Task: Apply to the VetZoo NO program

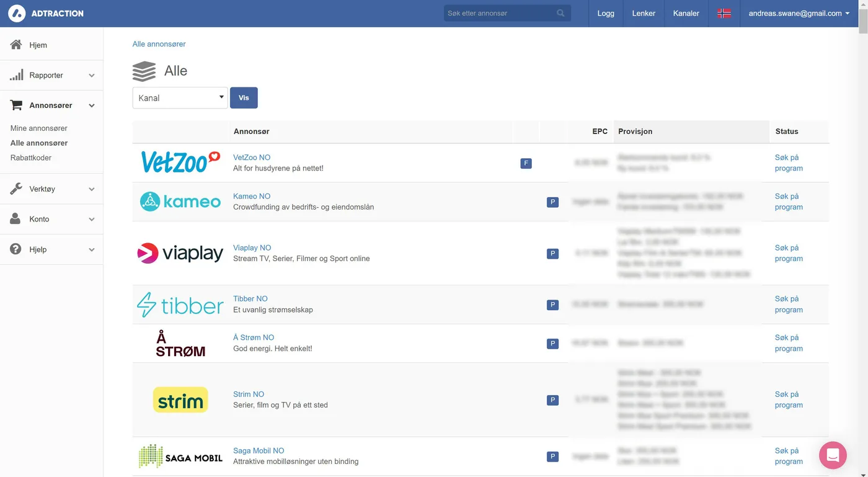Action: (789, 163)
